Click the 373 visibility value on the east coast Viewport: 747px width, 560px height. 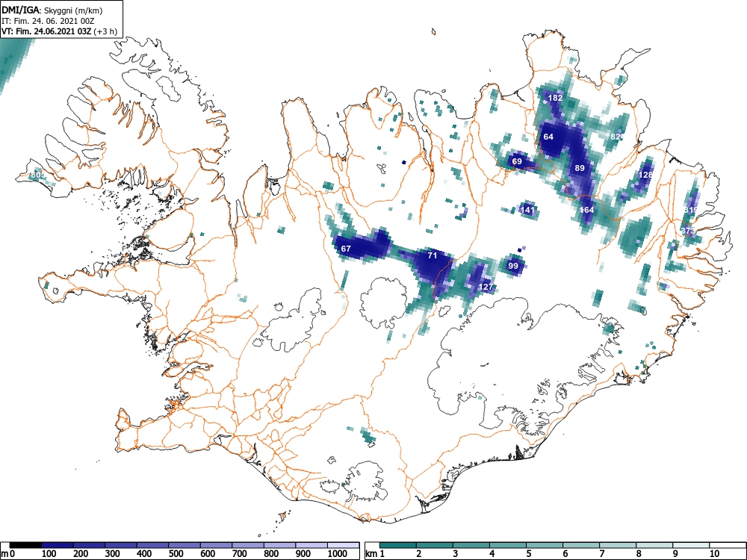689,231
